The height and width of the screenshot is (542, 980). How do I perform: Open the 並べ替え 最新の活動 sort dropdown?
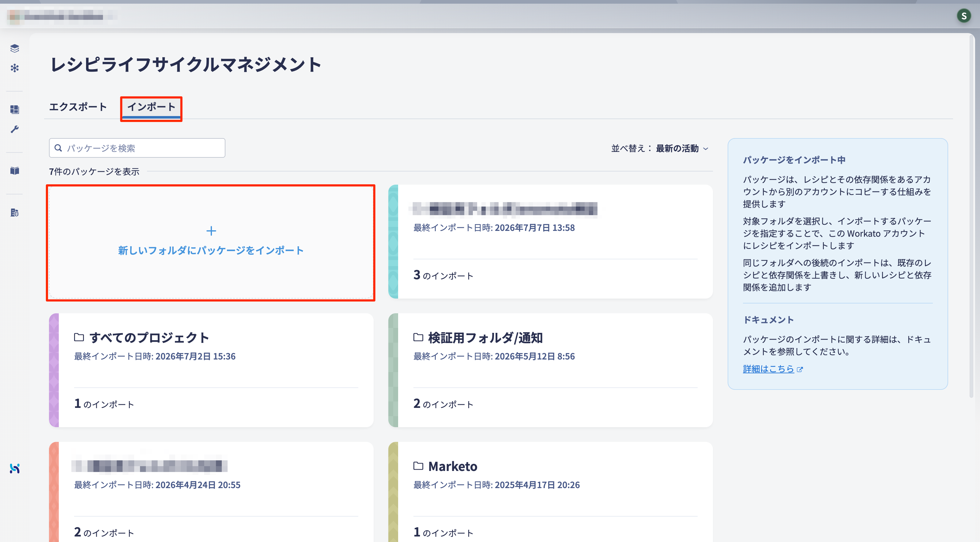click(660, 148)
